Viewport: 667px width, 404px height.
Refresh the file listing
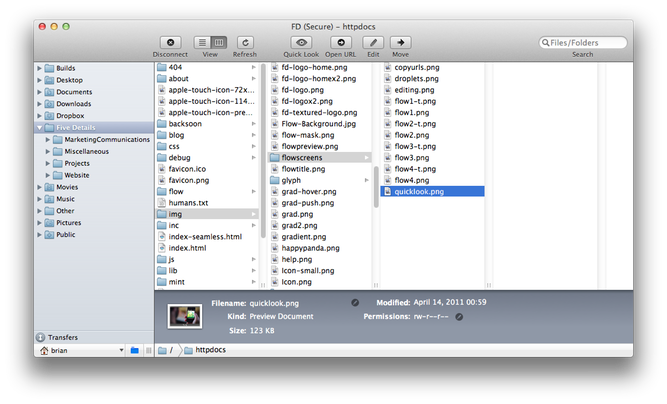click(x=245, y=42)
